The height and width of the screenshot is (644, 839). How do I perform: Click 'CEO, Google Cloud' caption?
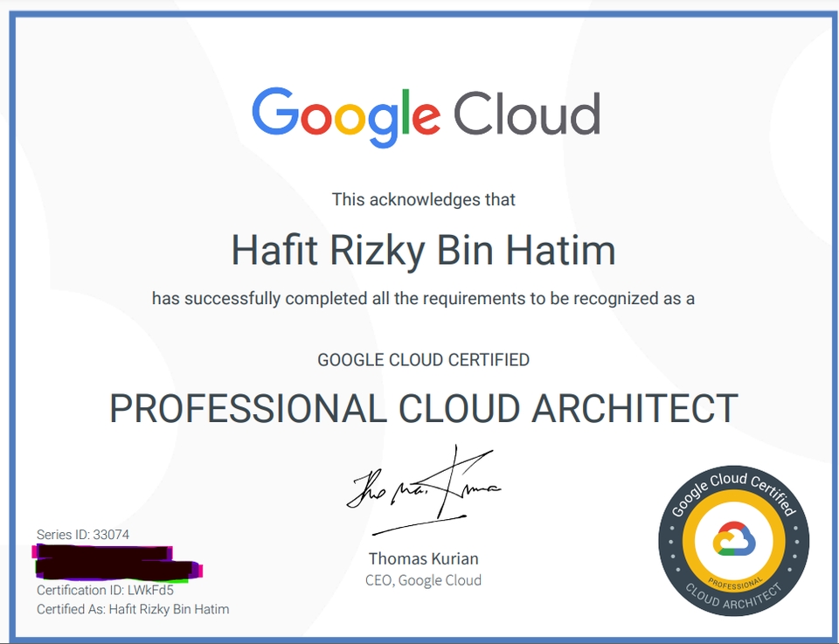423,580
